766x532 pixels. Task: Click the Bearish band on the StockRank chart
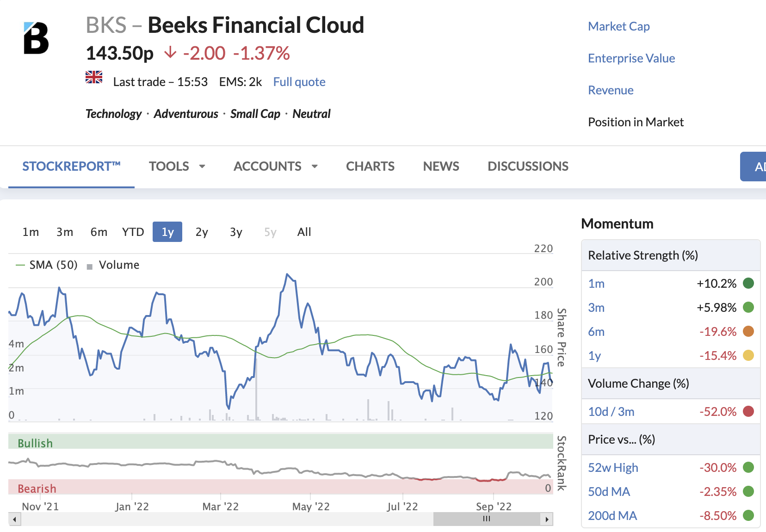281,487
